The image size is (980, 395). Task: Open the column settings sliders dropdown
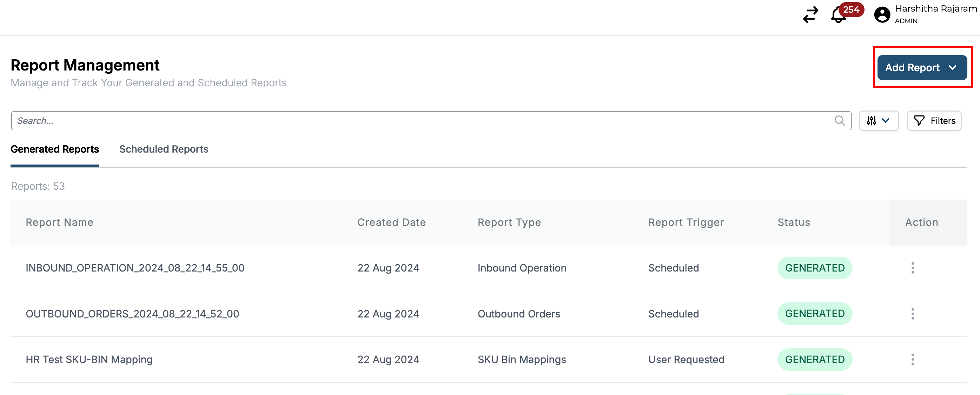(879, 121)
